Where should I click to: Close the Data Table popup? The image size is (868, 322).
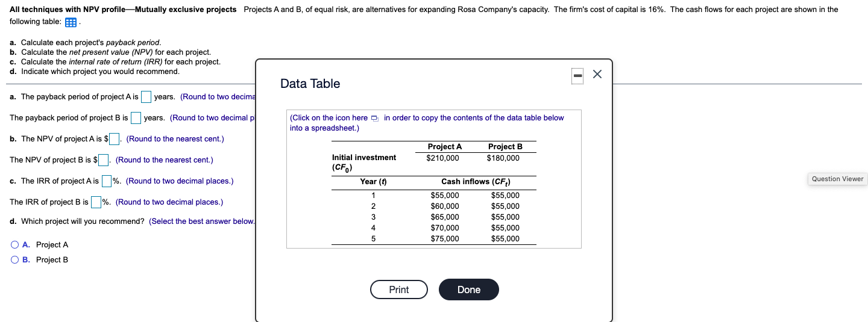coord(597,75)
